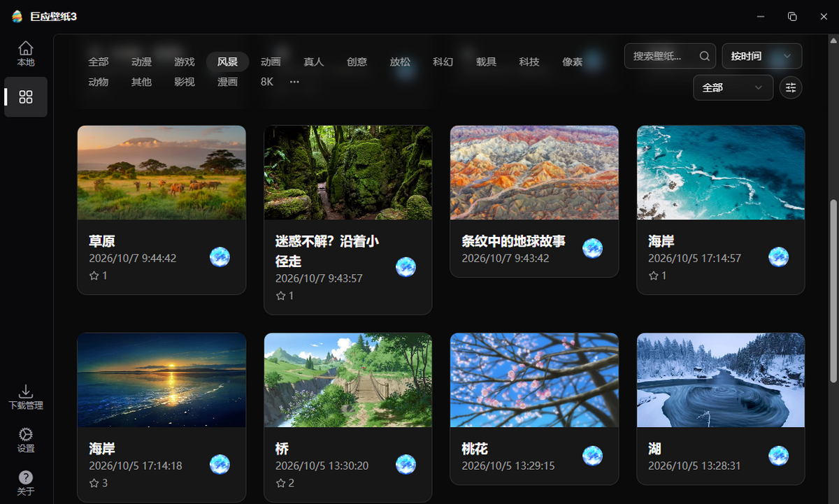Open the 全部 filter dropdown
This screenshot has height=504, width=839.
point(733,88)
